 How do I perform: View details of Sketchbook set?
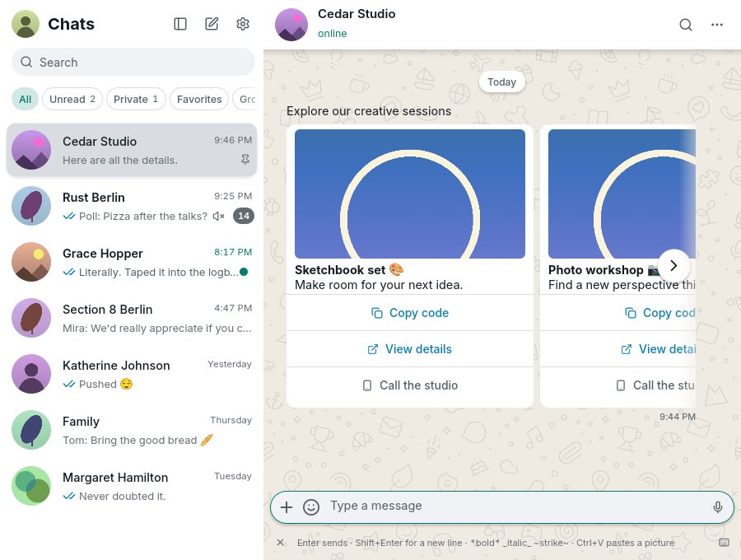[410, 349]
